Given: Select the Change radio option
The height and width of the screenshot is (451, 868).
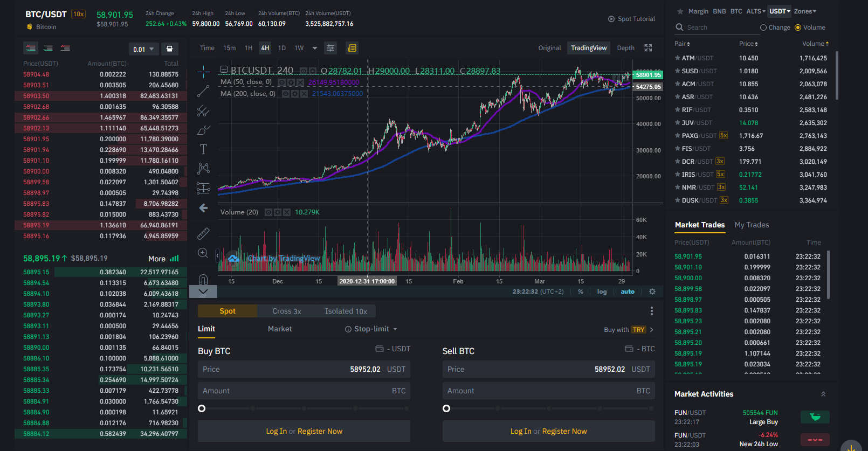Looking at the screenshot, I should click(775, 27).
